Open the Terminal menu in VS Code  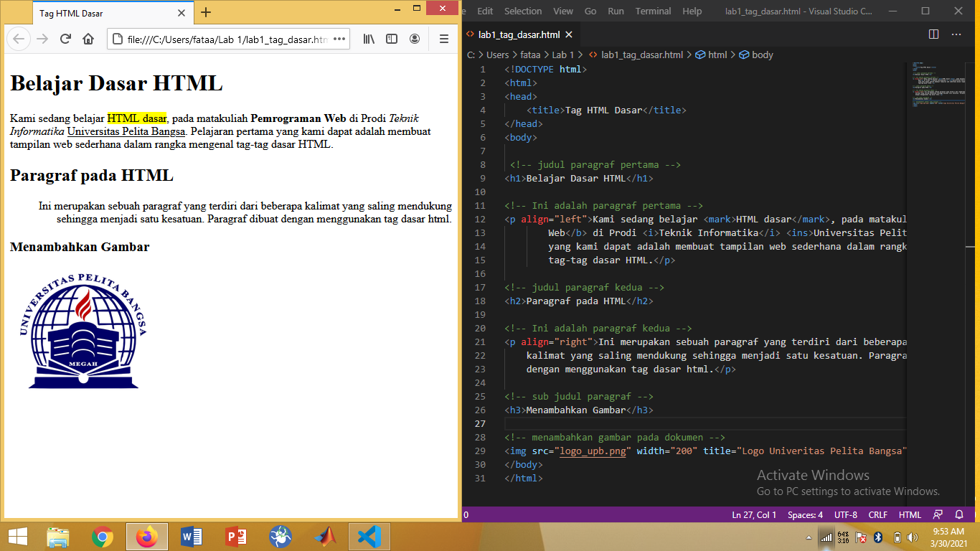653,11
